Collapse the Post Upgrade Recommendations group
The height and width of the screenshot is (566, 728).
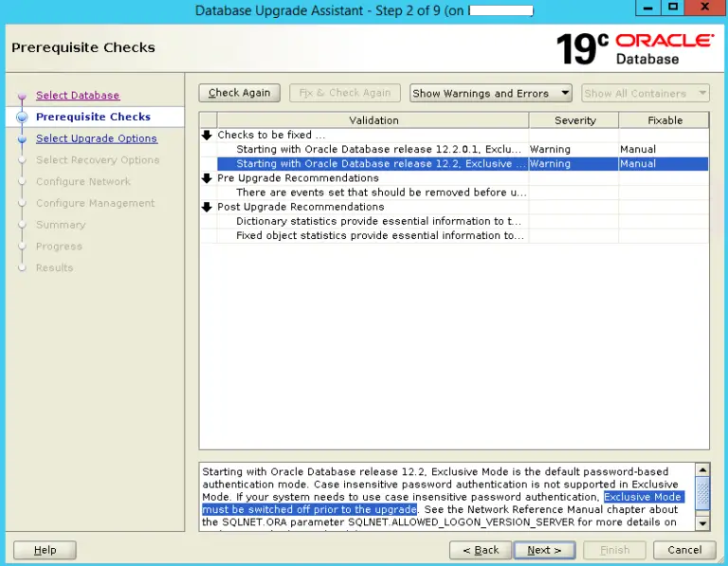[x=208, y=207]
